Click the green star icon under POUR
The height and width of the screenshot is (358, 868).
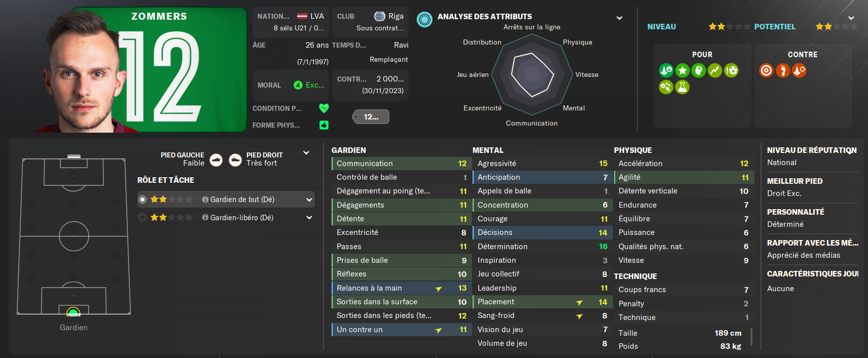[x=682, y=70]
